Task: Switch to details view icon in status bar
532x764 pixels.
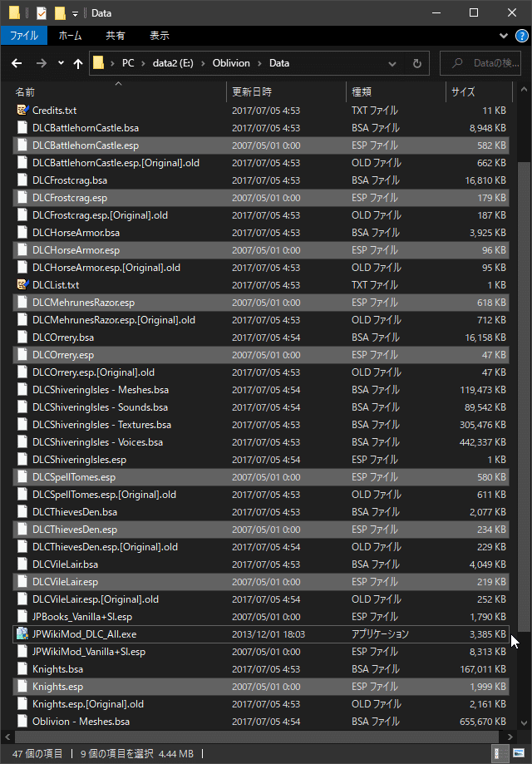Action: (x=500, y=754)
